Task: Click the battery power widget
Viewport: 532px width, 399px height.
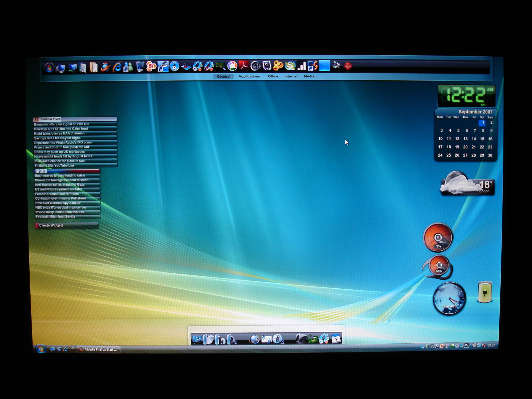Action: (x=485, y=292)
